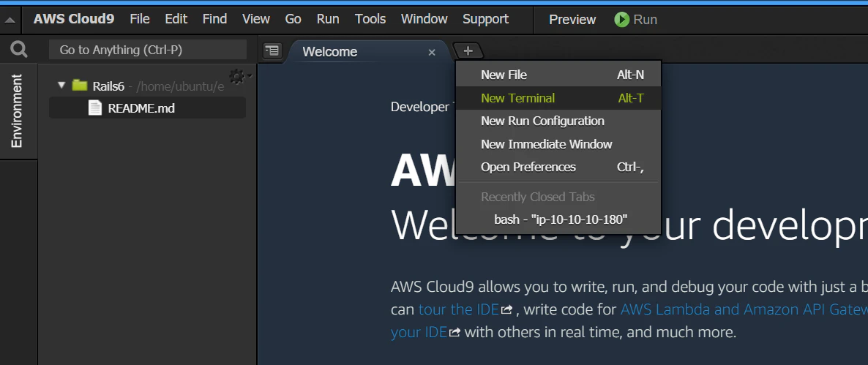Click the Rails6 folder name

108,86
